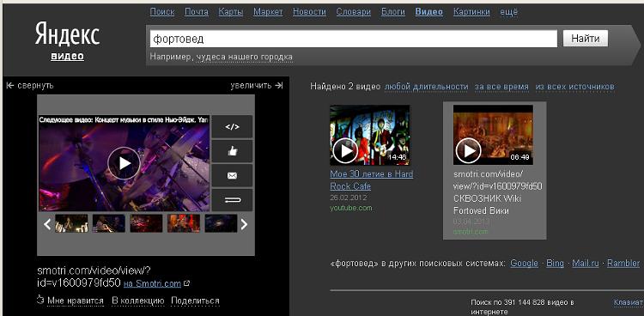
Task: Open the Картинки service link
Action: click(471, 12)
